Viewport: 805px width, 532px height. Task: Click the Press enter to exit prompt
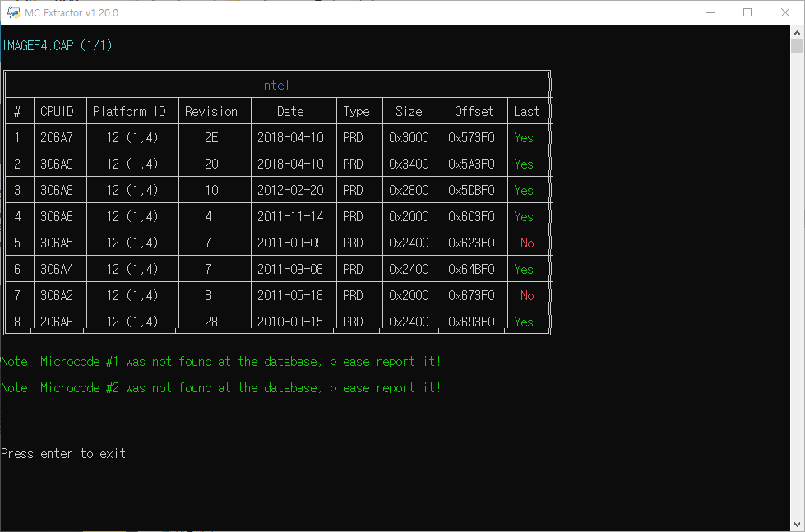click(63, 453)
